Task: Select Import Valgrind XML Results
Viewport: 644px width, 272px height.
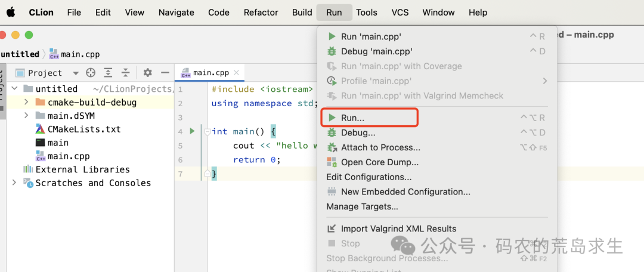Action: tap(437, 229)
